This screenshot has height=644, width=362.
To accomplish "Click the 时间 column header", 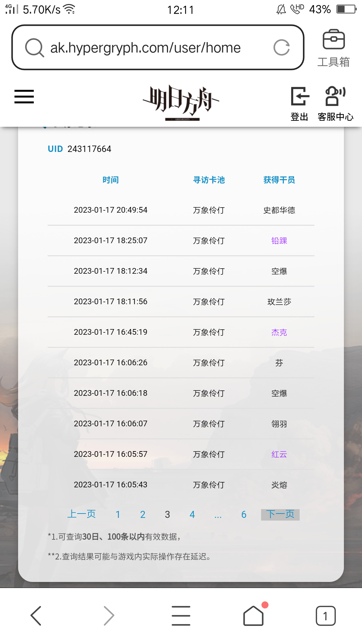I will click(111, 180).
